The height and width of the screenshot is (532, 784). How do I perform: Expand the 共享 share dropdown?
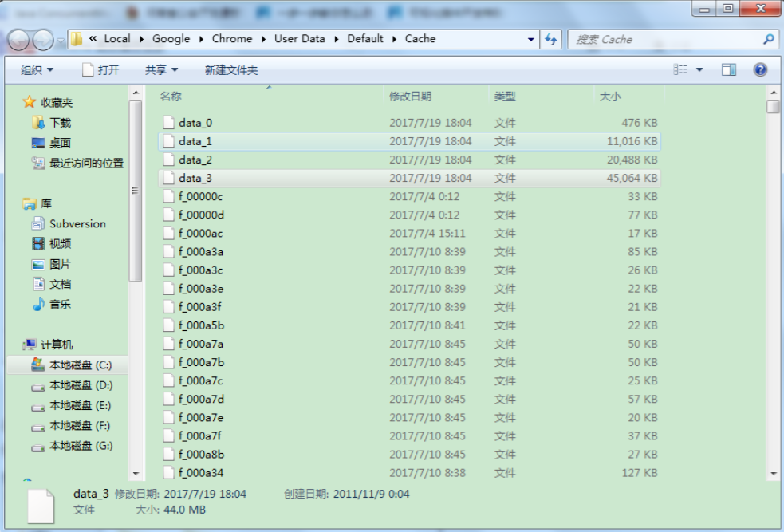pos(161,70)
